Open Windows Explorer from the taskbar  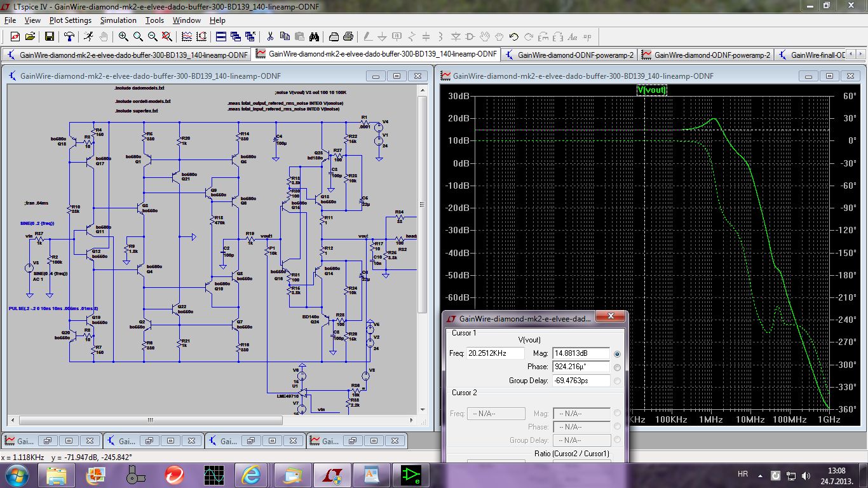[56, 475]
